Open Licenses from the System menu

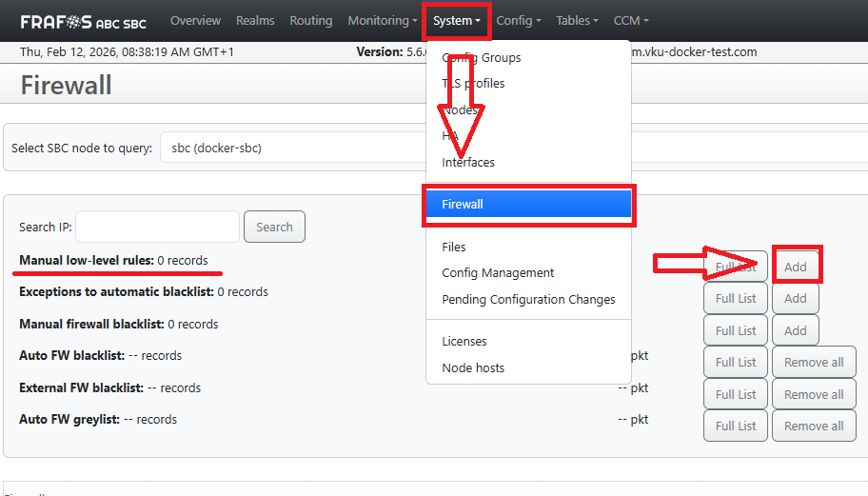tap(464, 342)
